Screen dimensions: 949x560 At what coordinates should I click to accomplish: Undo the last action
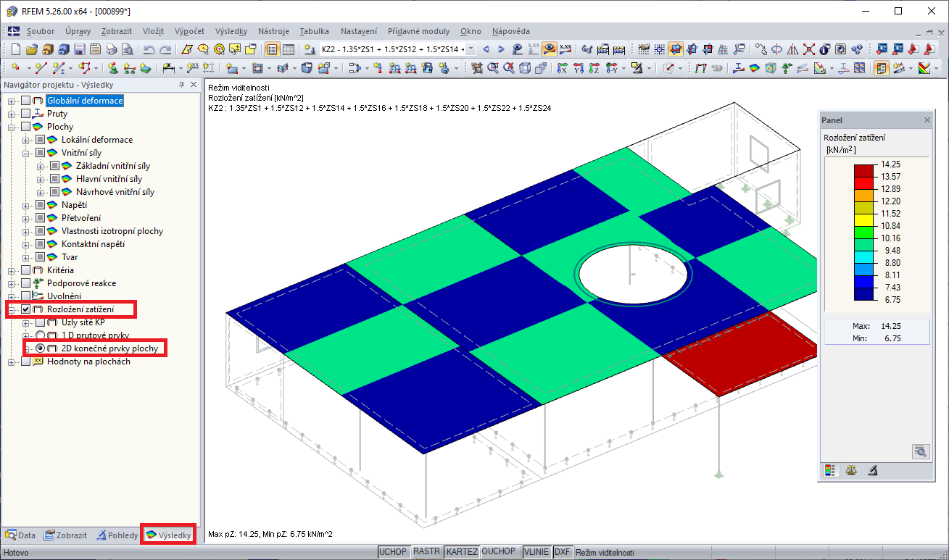tap(149, 49)
